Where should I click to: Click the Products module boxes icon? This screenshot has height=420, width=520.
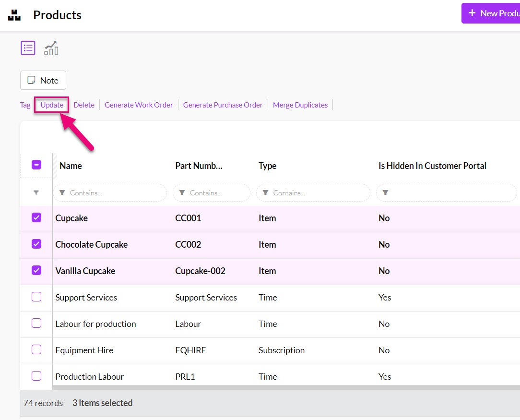tap(14, 15)
